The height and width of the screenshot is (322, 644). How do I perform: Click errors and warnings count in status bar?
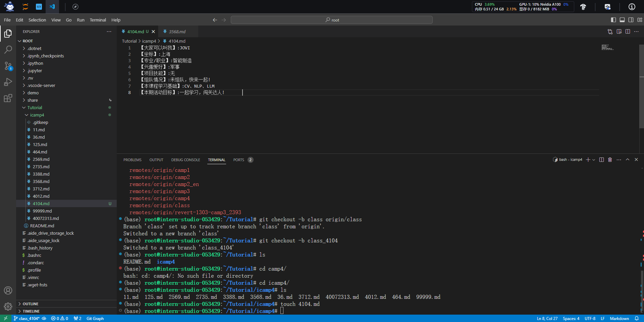click(x=60, y=318)
